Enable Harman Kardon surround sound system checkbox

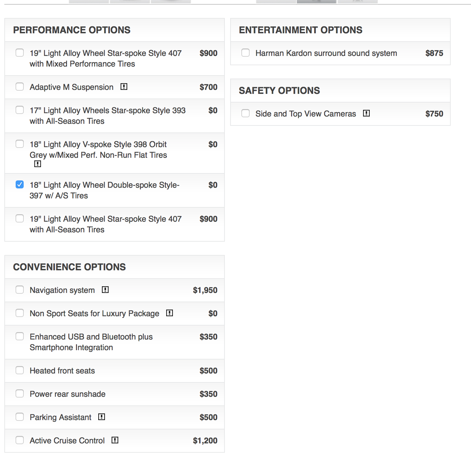point(245,53)
